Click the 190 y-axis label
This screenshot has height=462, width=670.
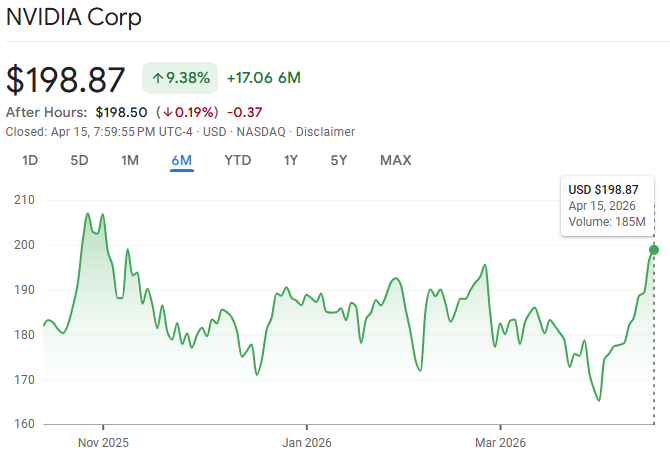click(24, 290)
